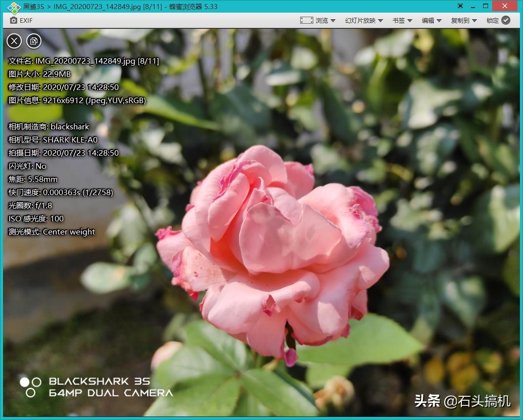523x420 pixels.
Task: Expand the 幻灯片放映 slideshow dropdown
Action: pos(382,21)
